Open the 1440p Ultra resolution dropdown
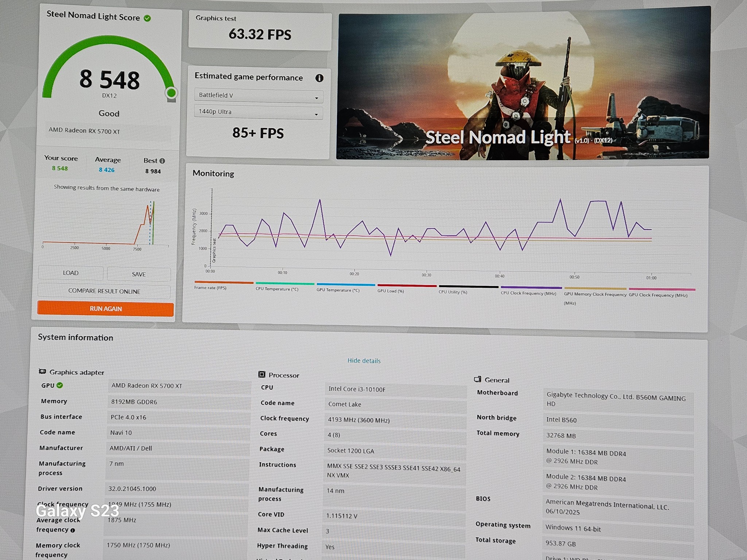The width and height of the screenshot is (747, 560). (x=258, y=112)
